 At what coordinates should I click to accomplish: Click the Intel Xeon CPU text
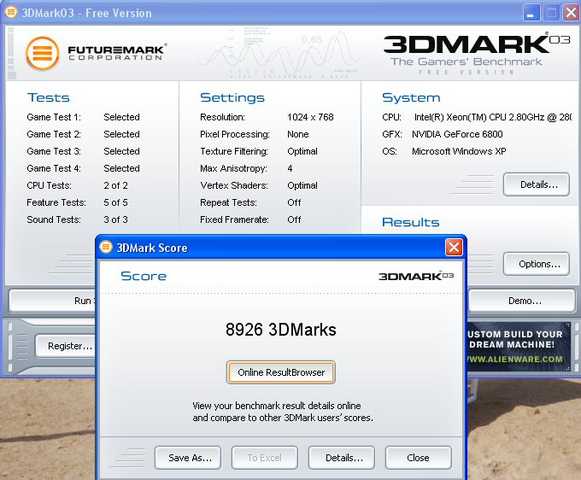pyautogui.click(x=493, y=117)
